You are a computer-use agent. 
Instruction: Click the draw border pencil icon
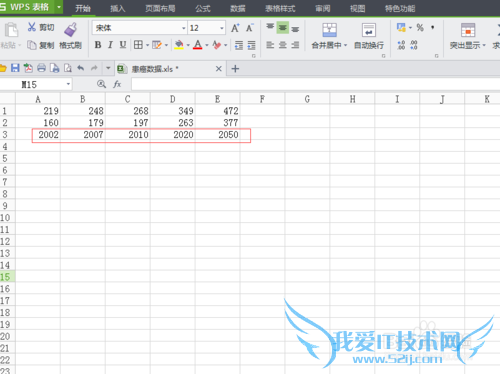[x=157, y=45]
